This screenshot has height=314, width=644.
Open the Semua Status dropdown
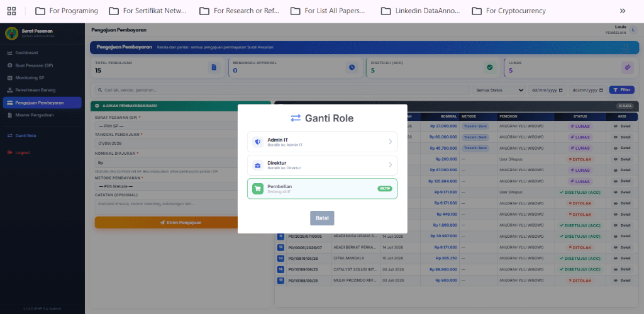(499, 90)
